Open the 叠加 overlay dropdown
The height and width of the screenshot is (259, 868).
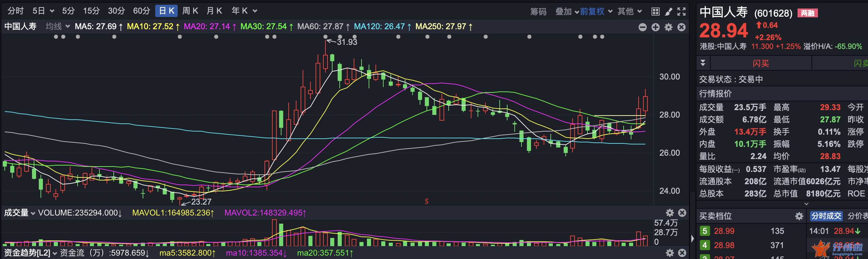click(567, 12)
